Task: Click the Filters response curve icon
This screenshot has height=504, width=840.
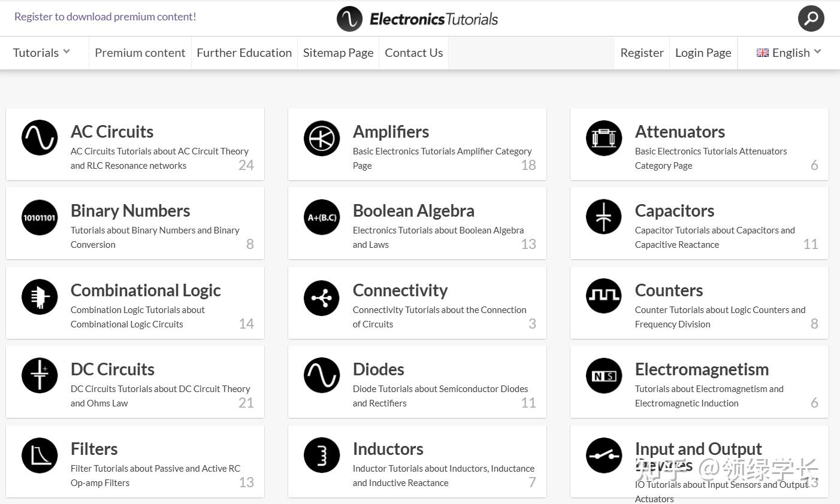Action: tap(40, 456)
